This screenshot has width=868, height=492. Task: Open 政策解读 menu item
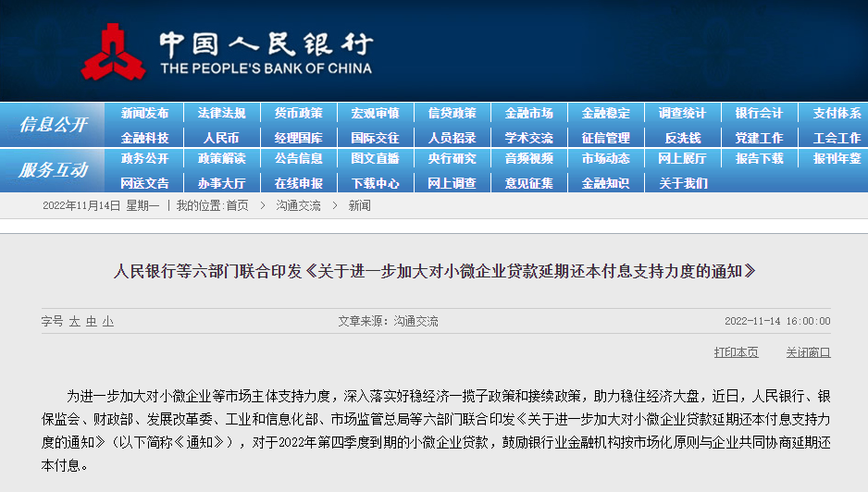pos(221,159)
